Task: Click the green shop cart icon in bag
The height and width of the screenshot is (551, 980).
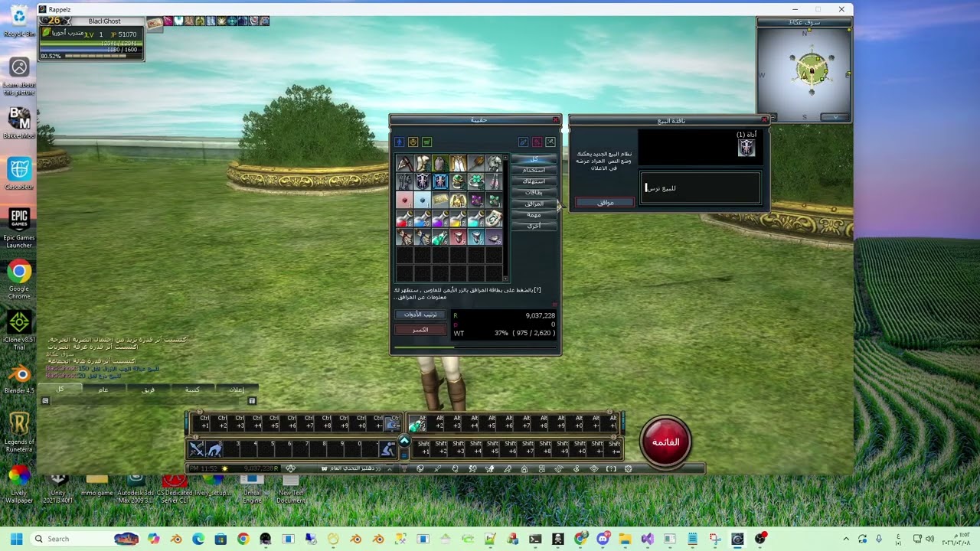Action: click(426, 142)
